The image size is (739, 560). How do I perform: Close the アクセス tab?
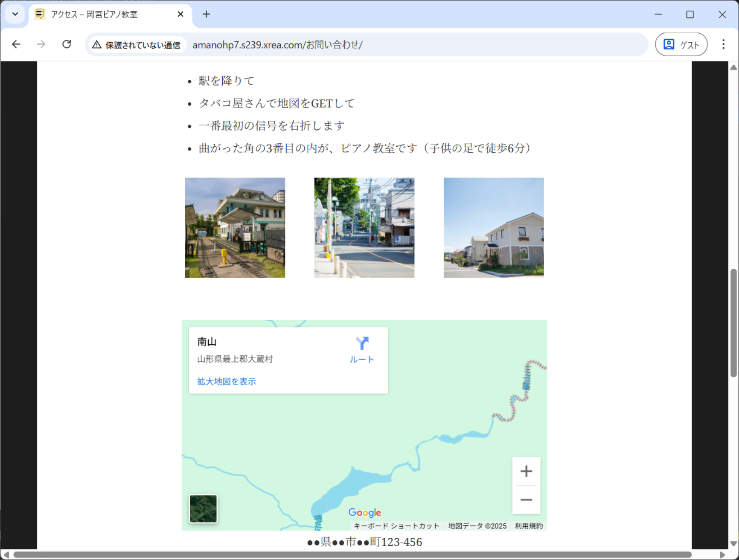pos(180,14)
